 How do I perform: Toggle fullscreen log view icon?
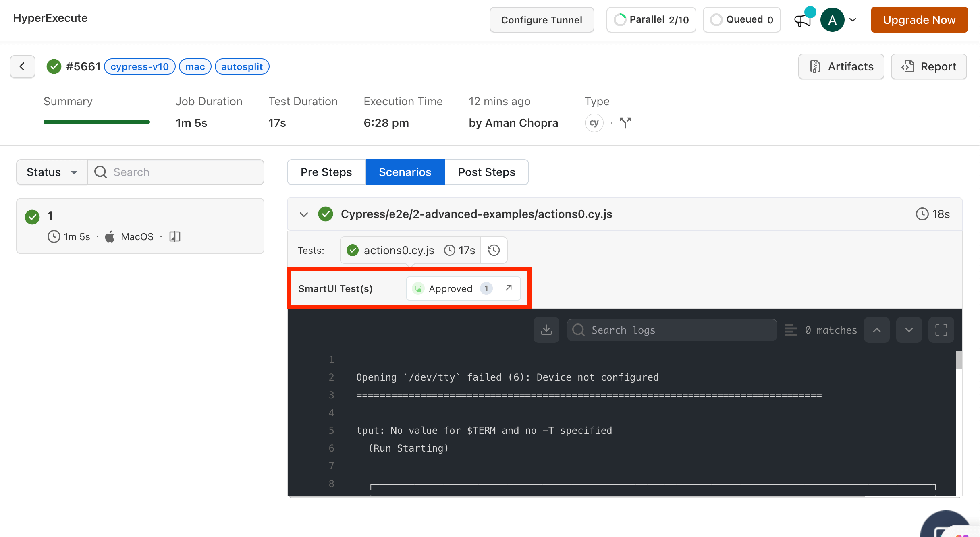(941, 330)
